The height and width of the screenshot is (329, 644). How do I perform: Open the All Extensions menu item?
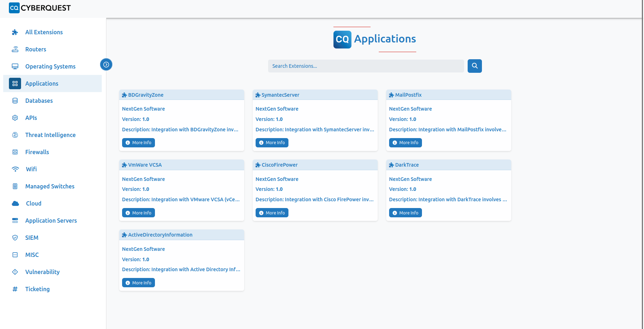click(44, 32)
